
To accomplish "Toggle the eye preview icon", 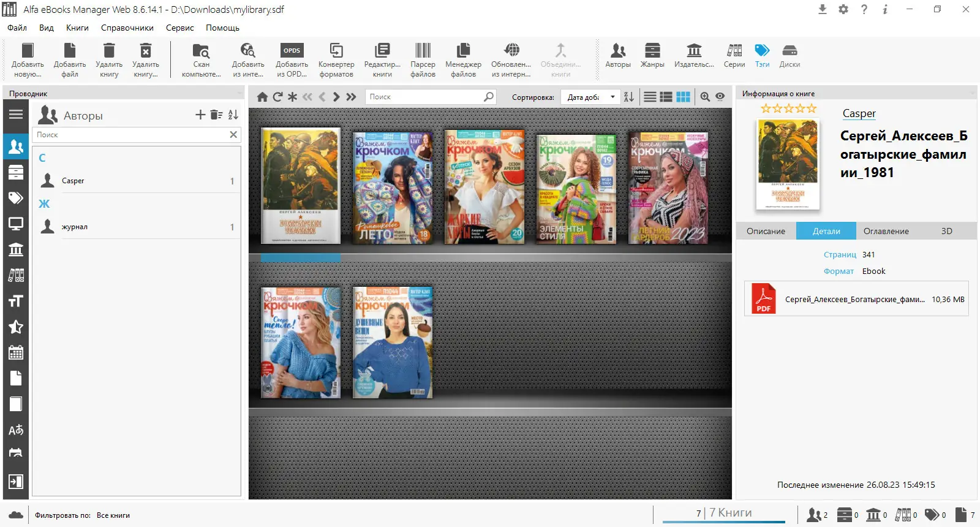I will 720,97.
